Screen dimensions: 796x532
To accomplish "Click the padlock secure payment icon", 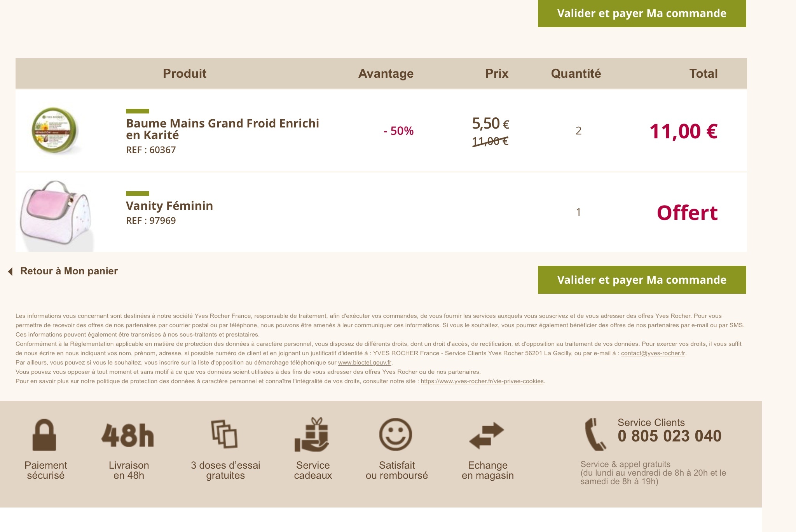I will click(x=44, y=435).
